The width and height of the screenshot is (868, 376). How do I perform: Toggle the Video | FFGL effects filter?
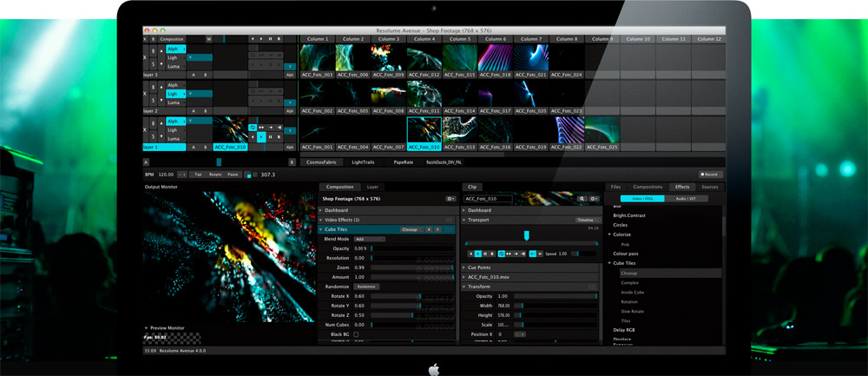coord(642,199)
